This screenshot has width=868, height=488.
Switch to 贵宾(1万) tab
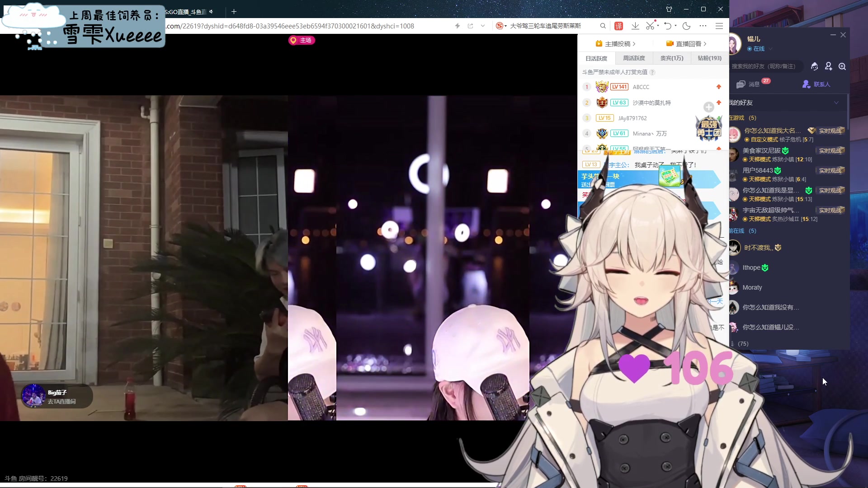pyautogui.click(x=672, y=58)
